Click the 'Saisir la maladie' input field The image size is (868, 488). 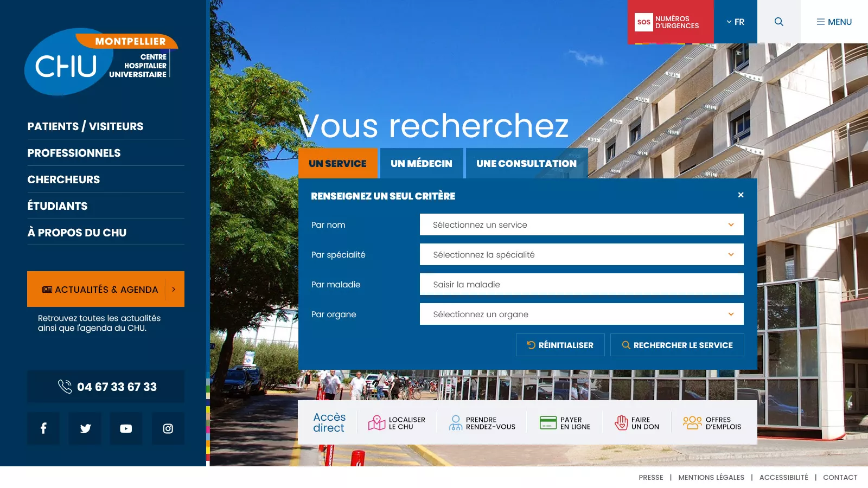[x=581, y=284]
